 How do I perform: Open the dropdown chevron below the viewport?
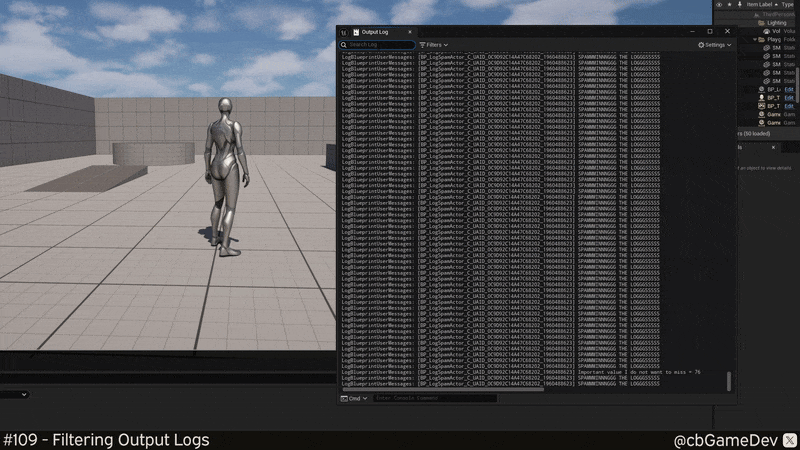(24, 394)
